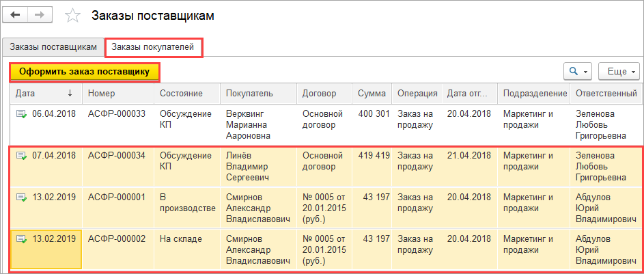
Task: Click document icon for order АСФР-000001
Action: (x=21, y=197)
